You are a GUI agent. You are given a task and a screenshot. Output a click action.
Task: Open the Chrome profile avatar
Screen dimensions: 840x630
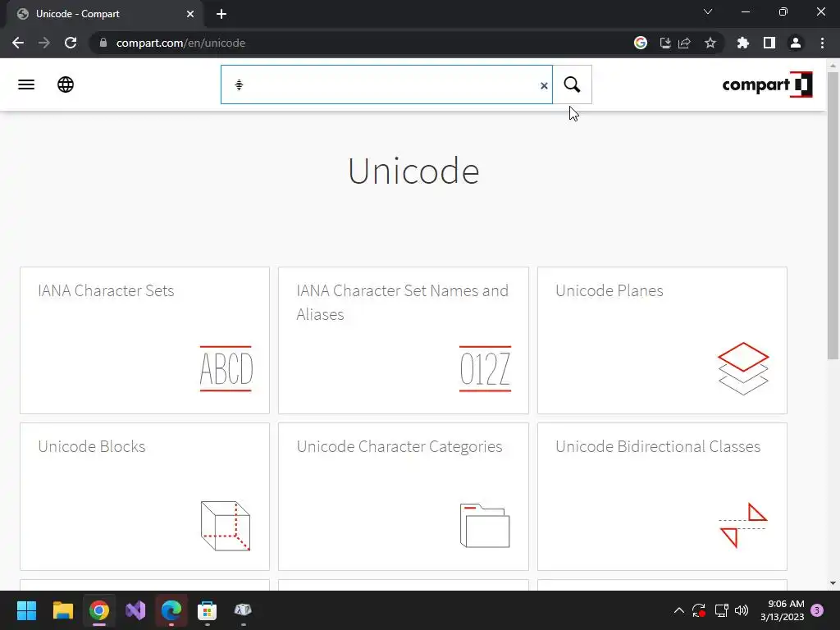coord(796,43)
